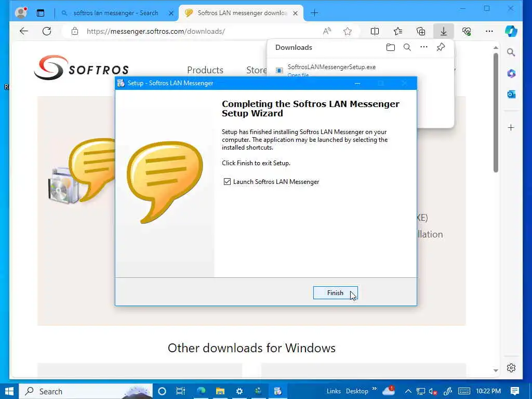Click Links toolbar on taskbar

click(334, 391)
